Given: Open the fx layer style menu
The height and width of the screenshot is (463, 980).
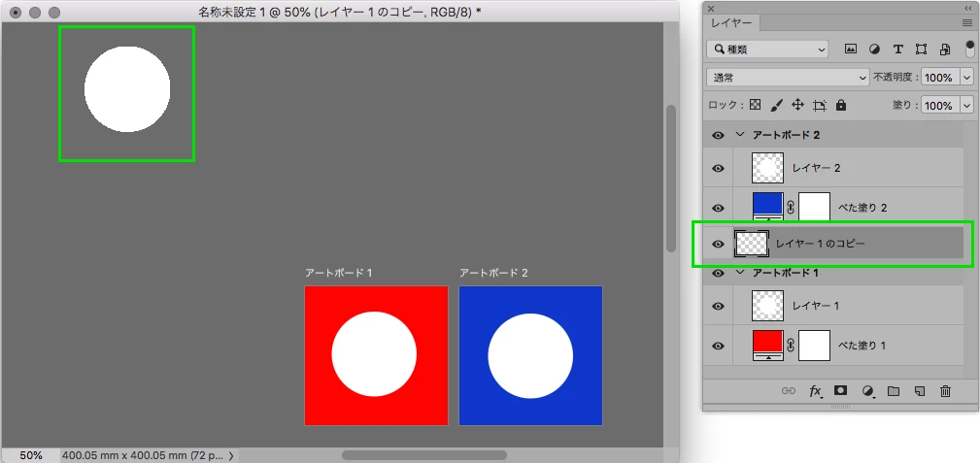Looking at the screenshot, I should 816,391.
